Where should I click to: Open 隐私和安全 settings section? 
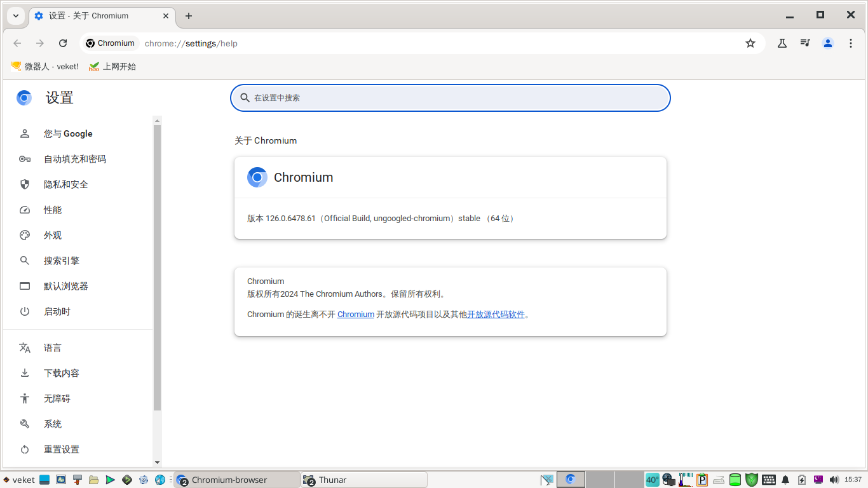78,184
